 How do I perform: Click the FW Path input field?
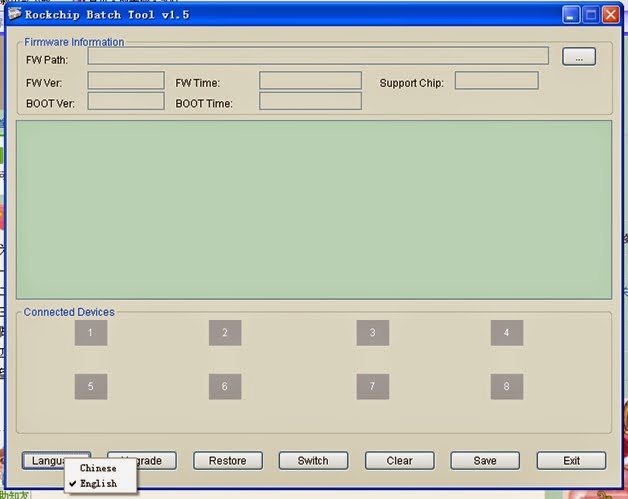pos(318,55)
